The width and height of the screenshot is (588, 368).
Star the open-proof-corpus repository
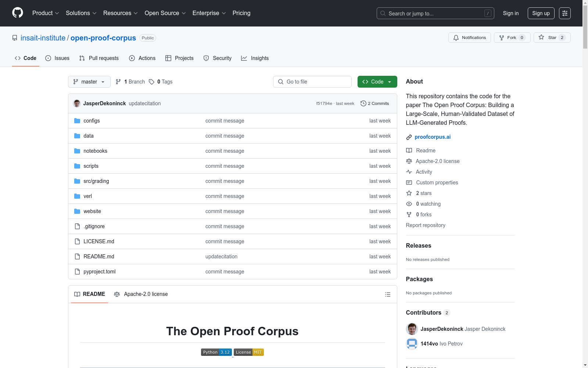coord(552,38)
